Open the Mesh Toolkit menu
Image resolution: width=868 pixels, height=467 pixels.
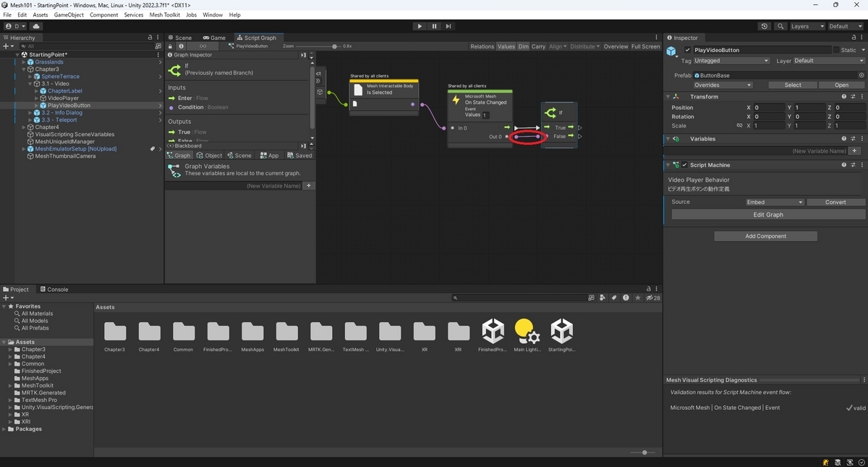(165, 14)
